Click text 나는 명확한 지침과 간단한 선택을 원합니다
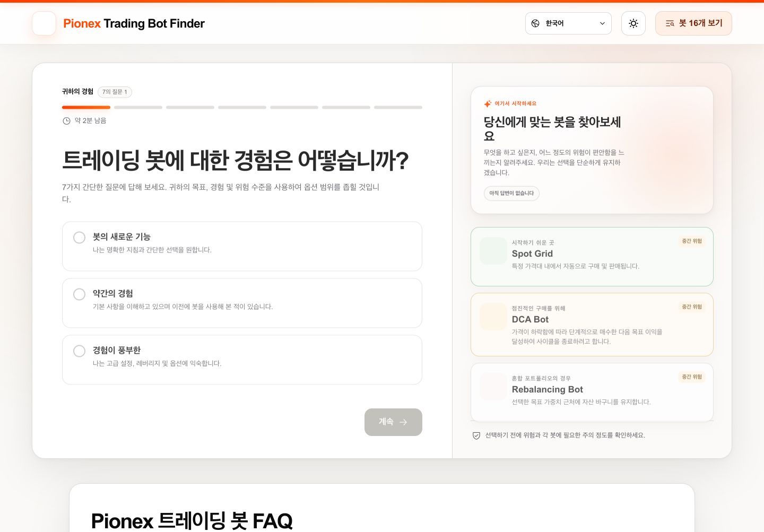The height and width of the screenshot is (532, 764). (x=152, y=250)
